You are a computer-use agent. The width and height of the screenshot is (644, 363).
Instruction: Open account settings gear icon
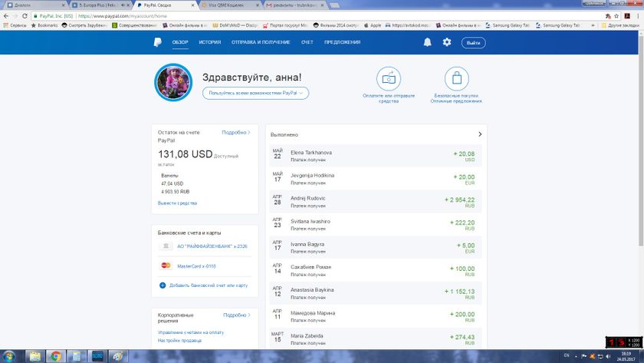[447, 42]
